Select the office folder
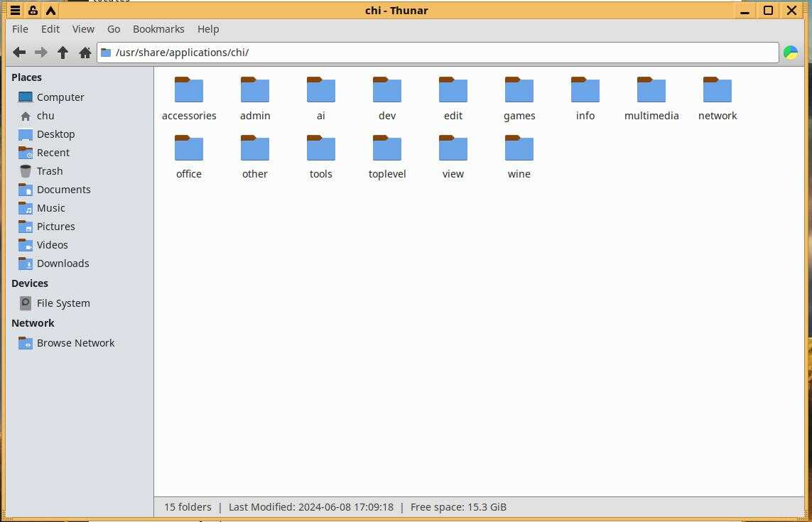This screenshot has height=522, width=812. 189,148
